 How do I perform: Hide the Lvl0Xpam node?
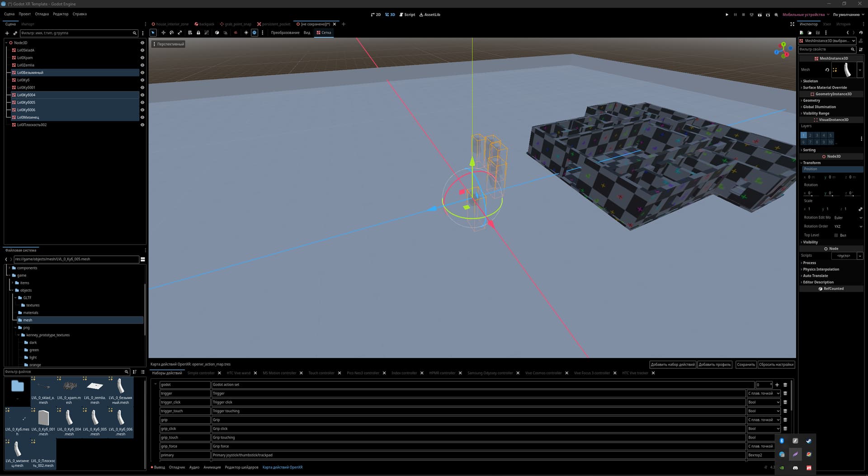142,58
